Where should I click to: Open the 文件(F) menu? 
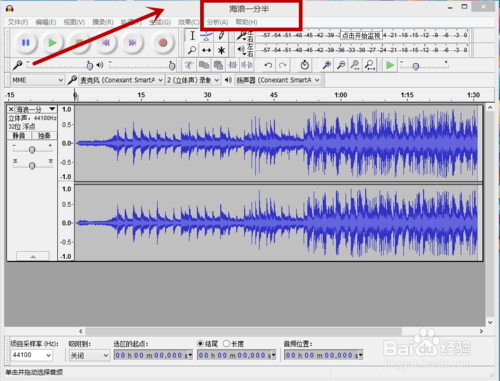[x=18, y=22]
